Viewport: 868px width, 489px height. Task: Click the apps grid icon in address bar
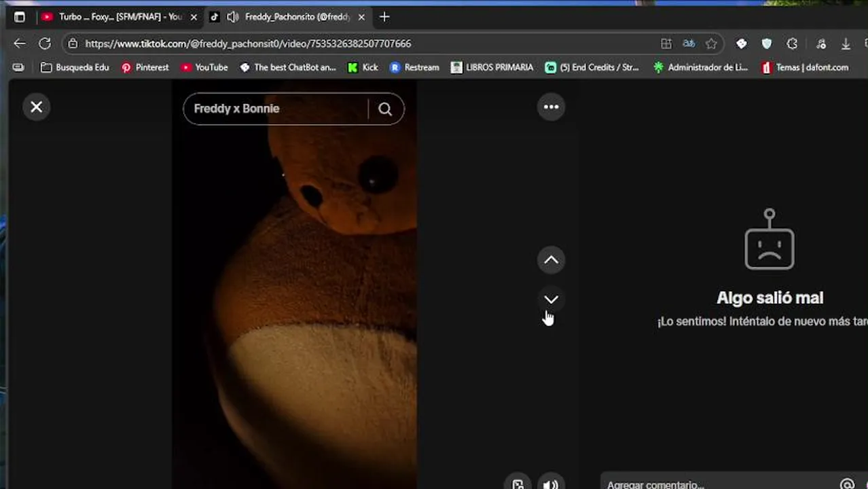(666, 43)
